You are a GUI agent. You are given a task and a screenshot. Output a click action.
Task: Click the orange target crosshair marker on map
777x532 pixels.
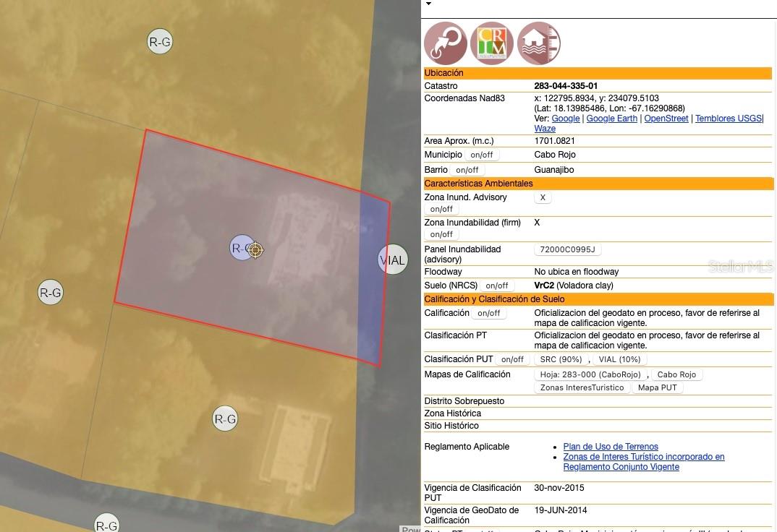(255, 250)
